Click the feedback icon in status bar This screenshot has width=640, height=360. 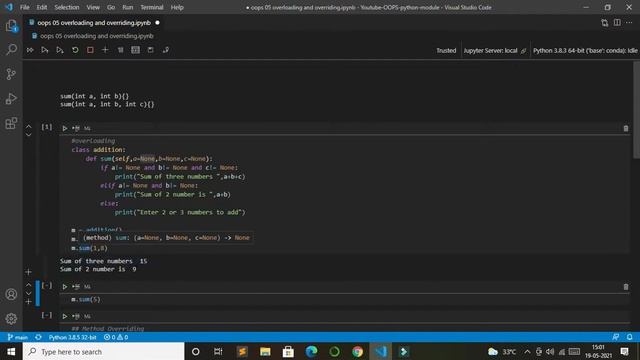coord(616,337)
